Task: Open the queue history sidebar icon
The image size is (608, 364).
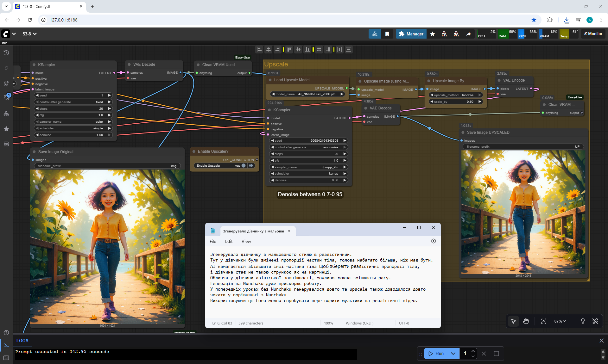Action: (x=6, y=53)
